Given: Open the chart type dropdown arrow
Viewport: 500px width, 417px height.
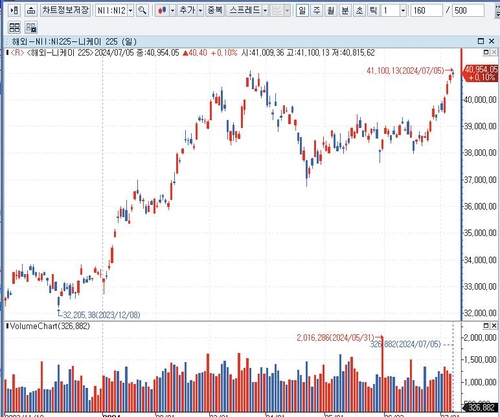Looking at the screenshot, I should pyautogui.click(x=172, y=11).
